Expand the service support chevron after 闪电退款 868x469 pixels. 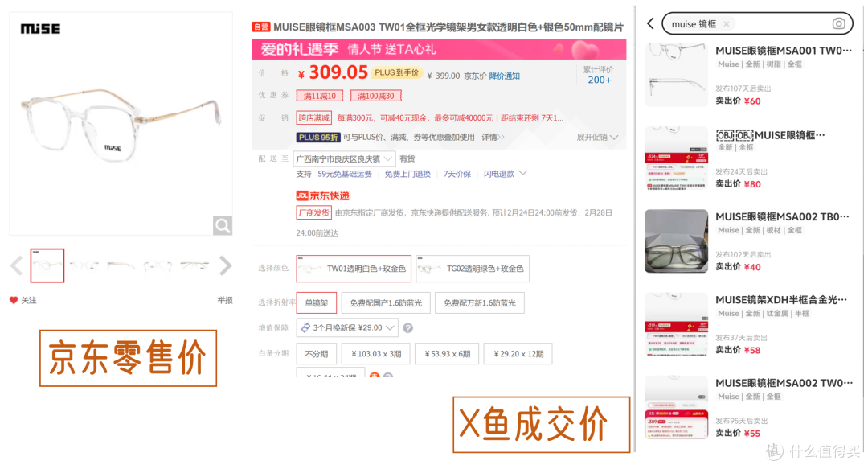click(522, 174)
